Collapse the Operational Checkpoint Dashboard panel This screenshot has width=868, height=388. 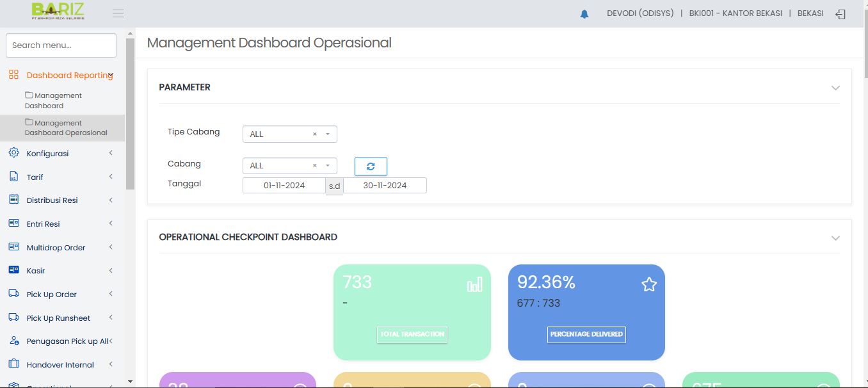pos(835,238)
